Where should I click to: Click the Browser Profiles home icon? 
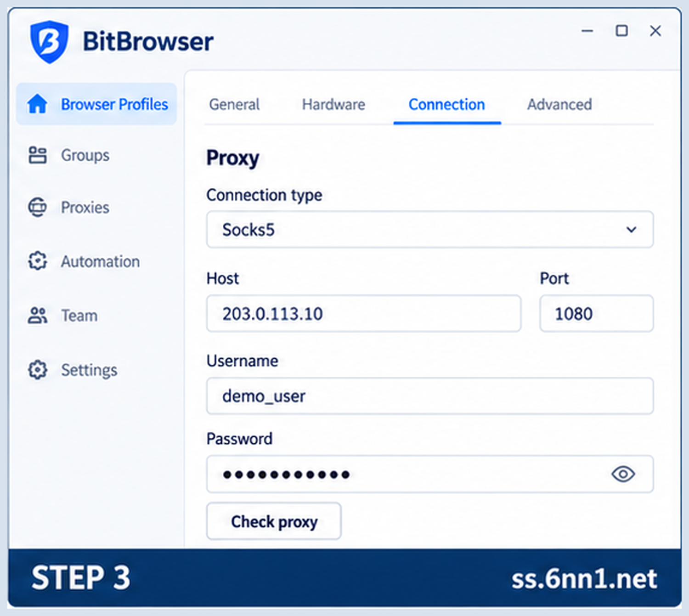click(x=37, y=104)
